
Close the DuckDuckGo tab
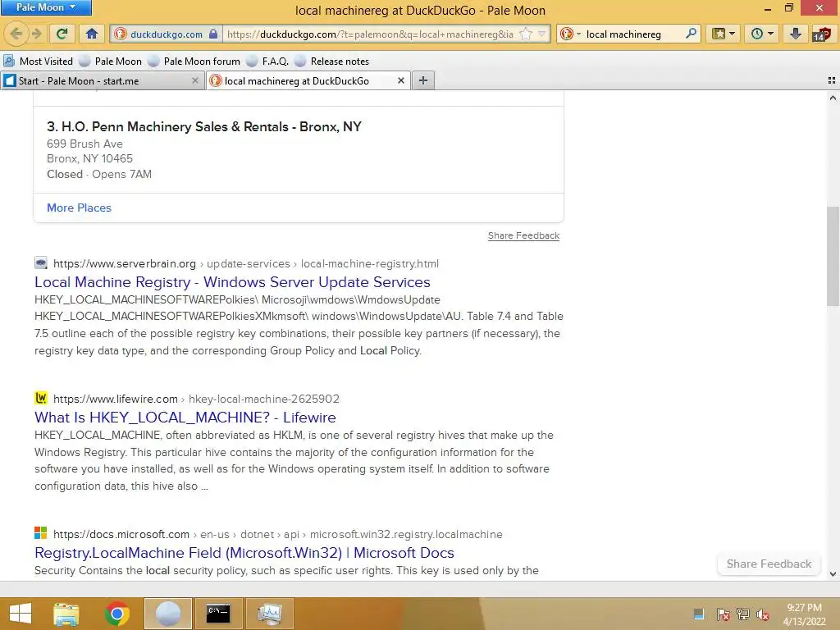[400, 80]
